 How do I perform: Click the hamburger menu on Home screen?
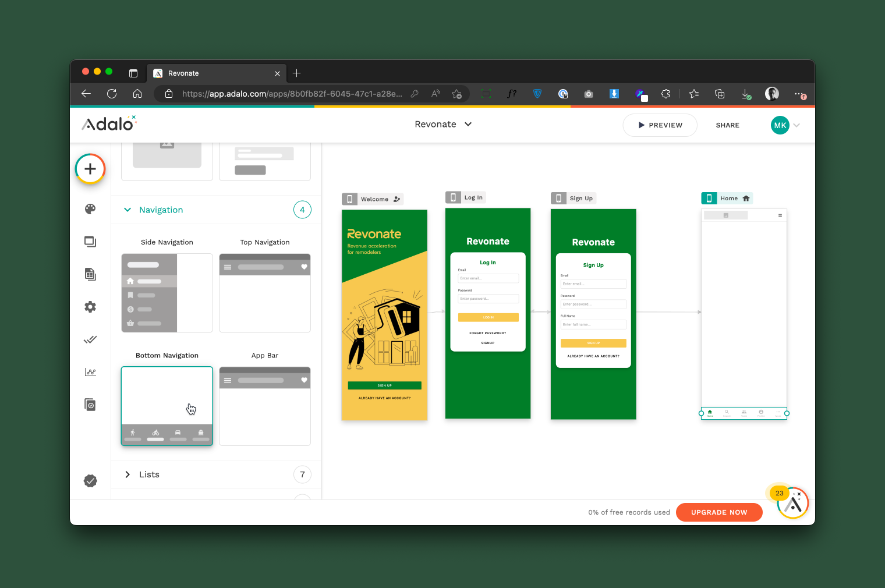click(780, 215)
